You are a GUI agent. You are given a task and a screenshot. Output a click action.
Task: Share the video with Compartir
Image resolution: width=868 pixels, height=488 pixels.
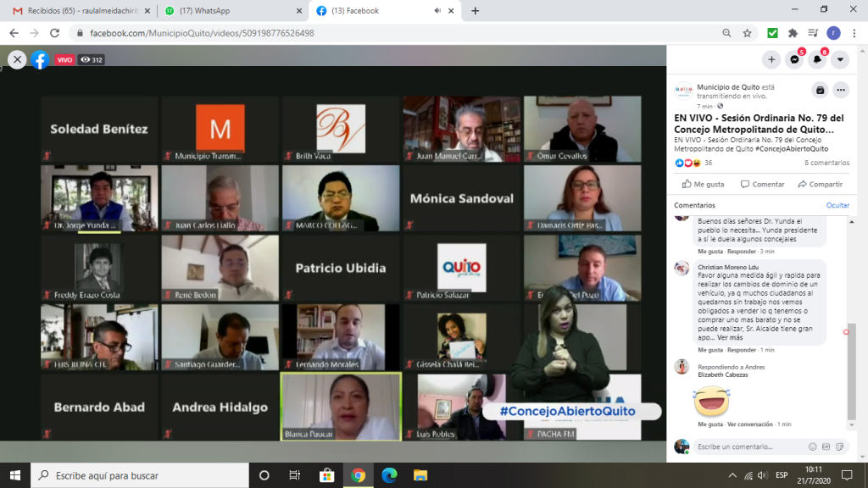820,184
